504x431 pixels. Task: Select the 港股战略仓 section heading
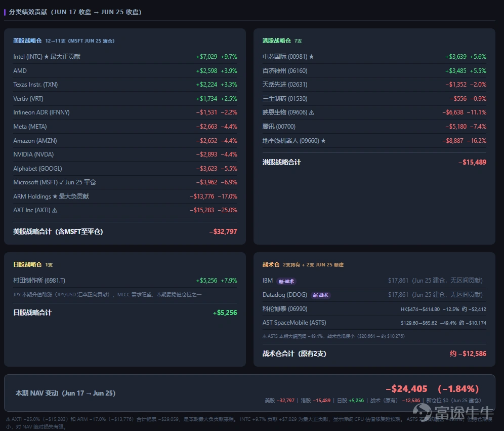[x=276, y=41]
